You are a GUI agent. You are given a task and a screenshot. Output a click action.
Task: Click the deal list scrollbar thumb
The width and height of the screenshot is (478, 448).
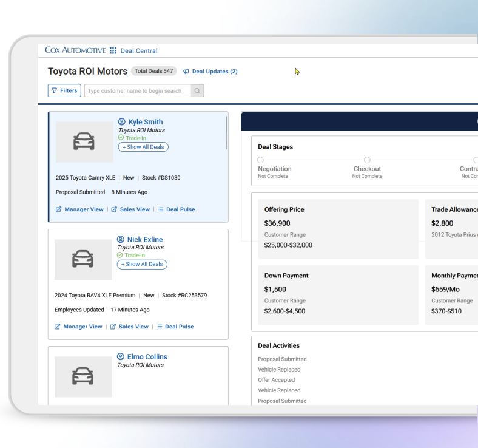(227, 133)
